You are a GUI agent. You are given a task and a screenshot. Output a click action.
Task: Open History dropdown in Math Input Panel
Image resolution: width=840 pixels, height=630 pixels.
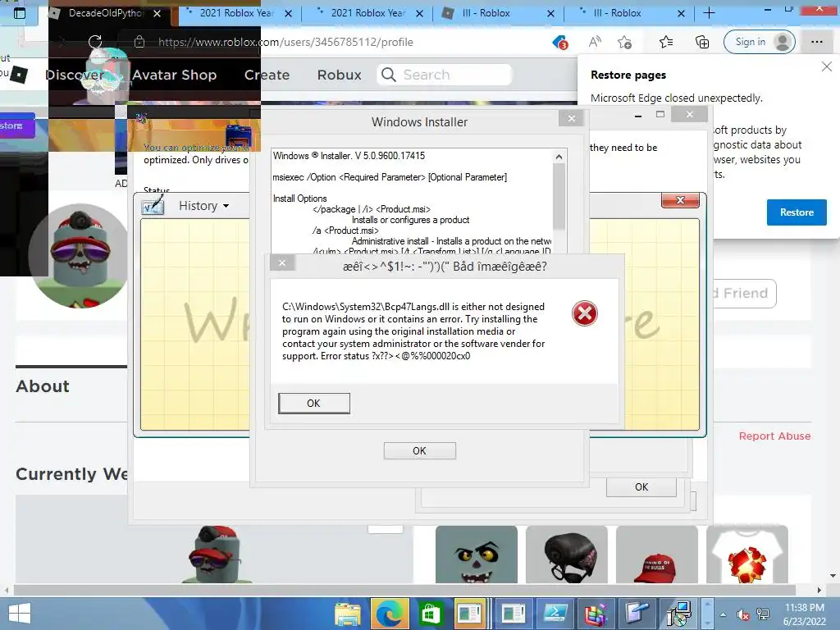(203, 206)
